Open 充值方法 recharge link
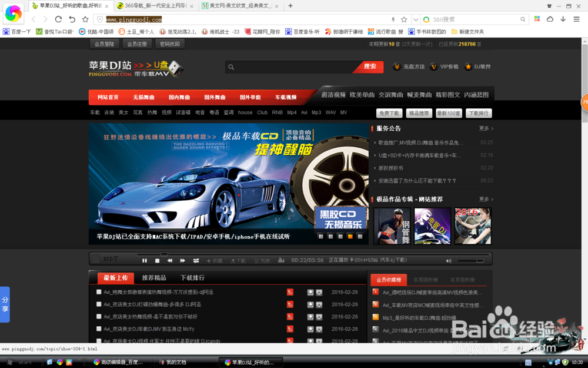This screenshot has width=588, height=368. [409, 67]
